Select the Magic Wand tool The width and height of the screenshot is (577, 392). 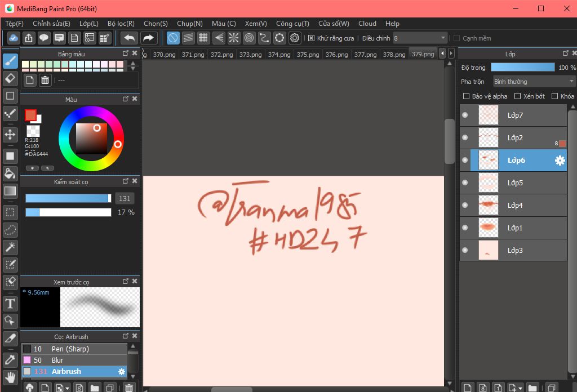[10, 247]
